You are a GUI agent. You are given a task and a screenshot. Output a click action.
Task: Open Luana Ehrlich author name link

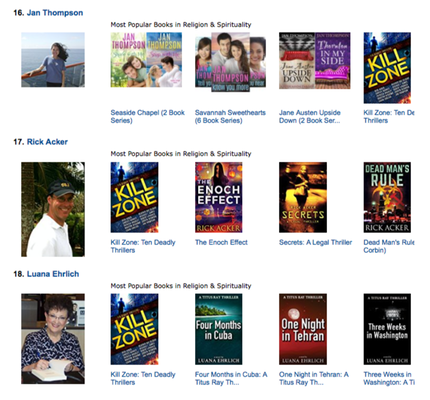click(x=53, y=274)
